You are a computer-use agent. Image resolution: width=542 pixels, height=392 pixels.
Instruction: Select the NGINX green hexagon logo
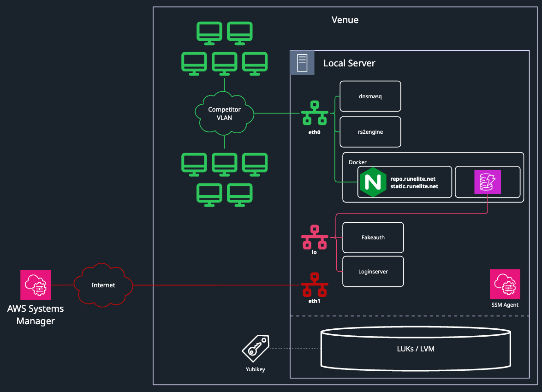(373, 182)
